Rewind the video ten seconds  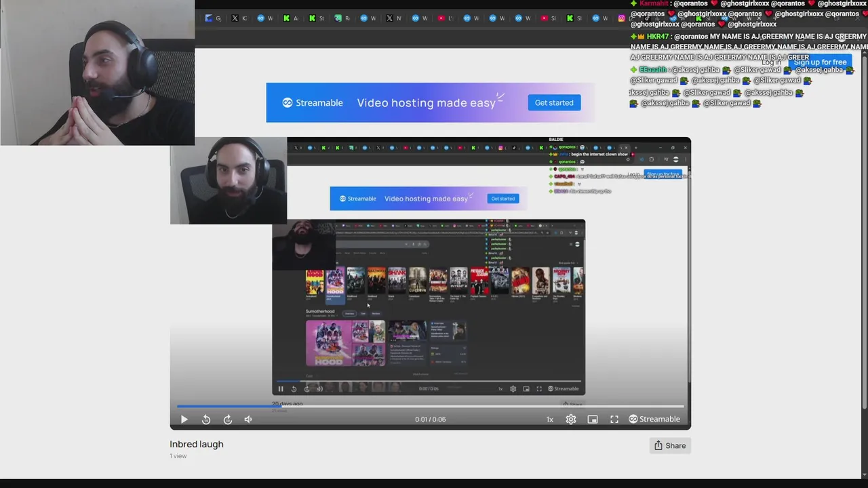[206, 420]
